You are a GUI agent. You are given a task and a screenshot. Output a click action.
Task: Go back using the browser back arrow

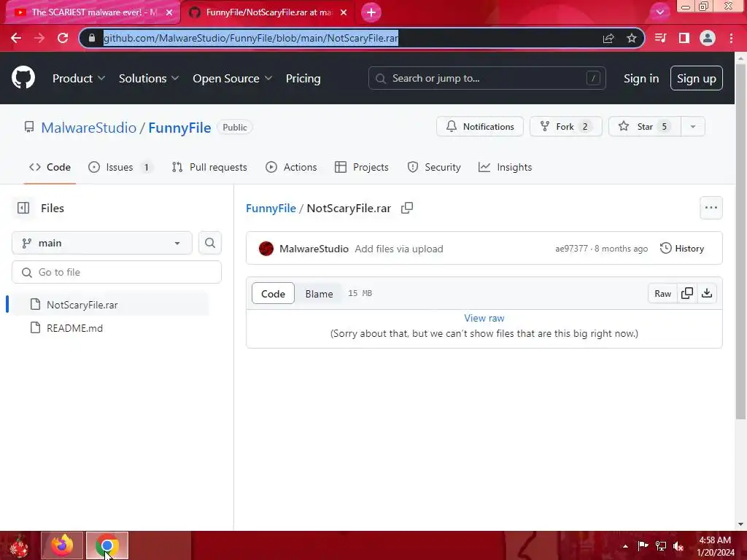(x=16, y=38)
